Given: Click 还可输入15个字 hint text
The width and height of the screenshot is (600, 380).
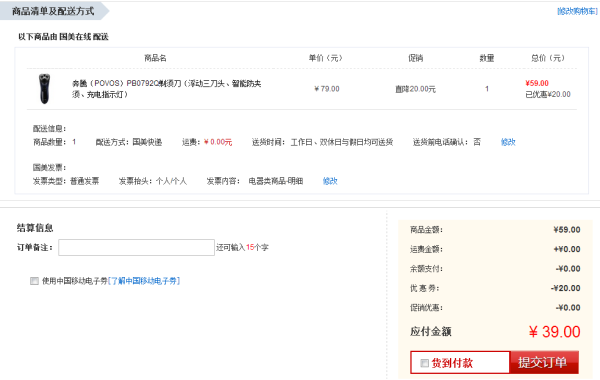Looking at the screenshot, I should 242,248.
